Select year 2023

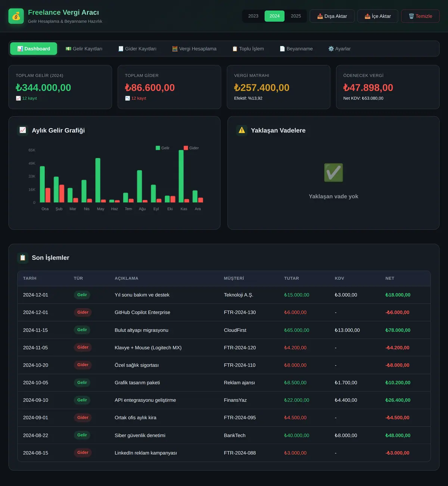pyautogui.click(x=253, y=16)
